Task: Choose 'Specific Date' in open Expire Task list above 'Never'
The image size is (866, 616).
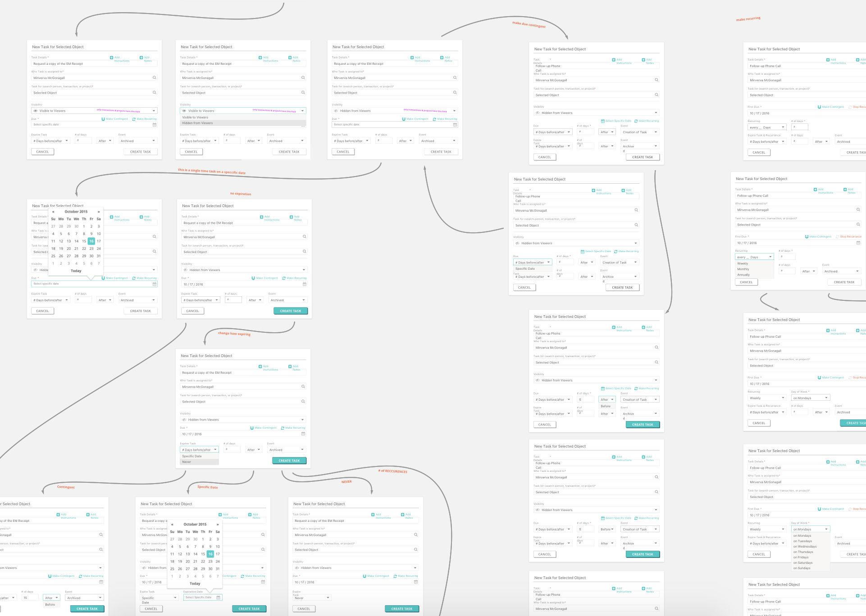Action: pos(199,457)
